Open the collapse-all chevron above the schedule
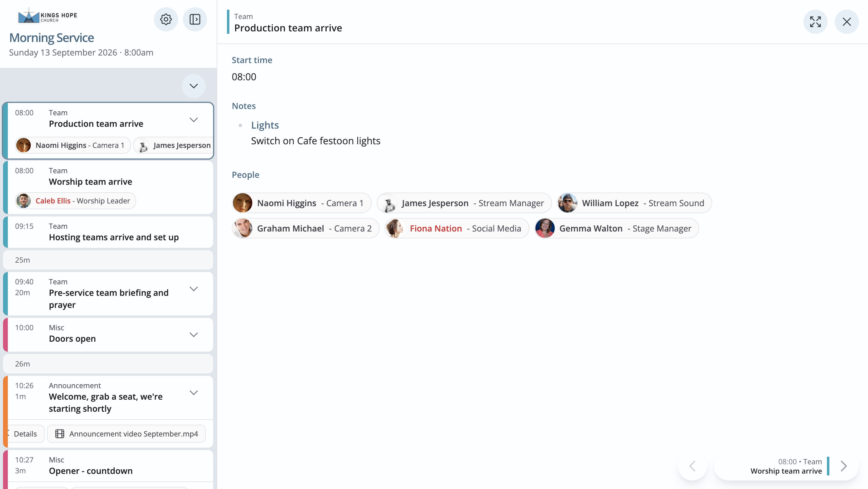The image size is (868, 489). coord(194,86)
